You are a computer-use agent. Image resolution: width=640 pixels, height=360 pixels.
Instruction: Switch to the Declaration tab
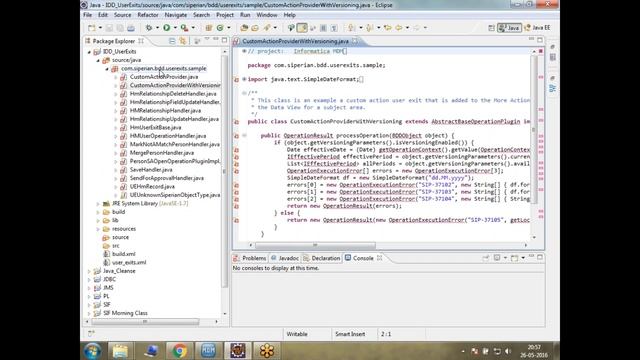[x=322, y=258]
